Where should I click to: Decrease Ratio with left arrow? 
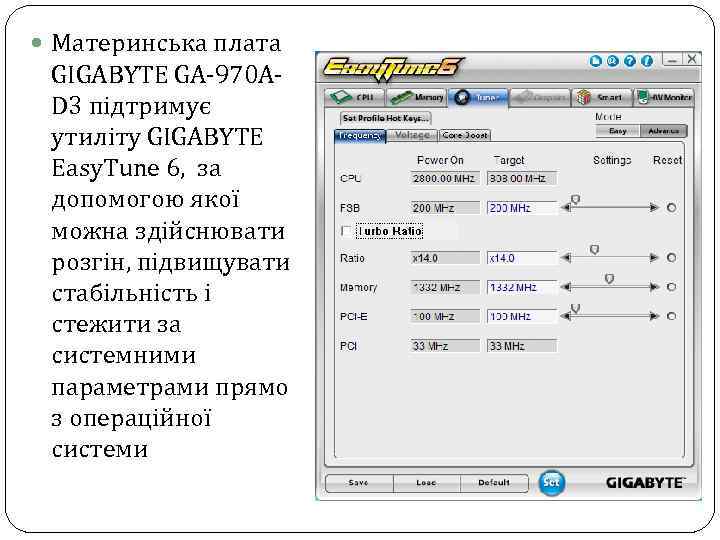(x=566, y=258)
